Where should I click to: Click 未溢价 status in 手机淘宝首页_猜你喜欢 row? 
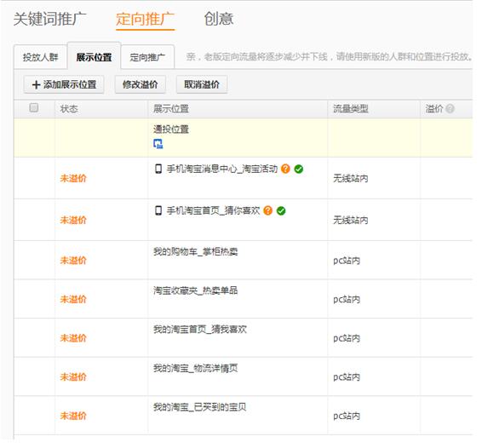point(73,220)
